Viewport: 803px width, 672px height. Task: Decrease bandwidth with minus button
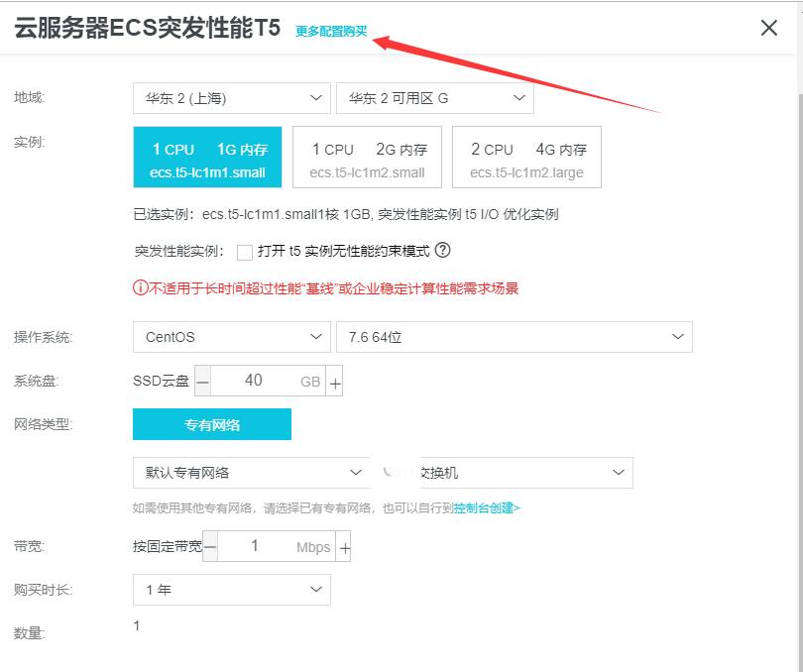coord(210,546)
